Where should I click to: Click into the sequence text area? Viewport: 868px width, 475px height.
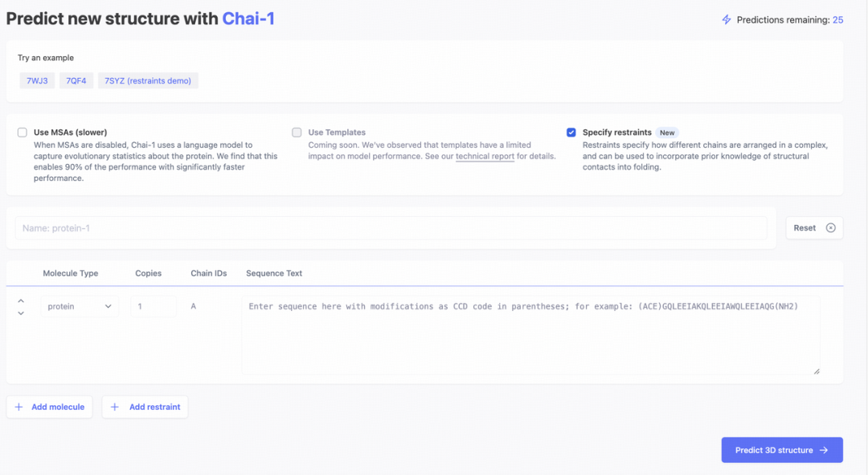[x=531, y=335]
